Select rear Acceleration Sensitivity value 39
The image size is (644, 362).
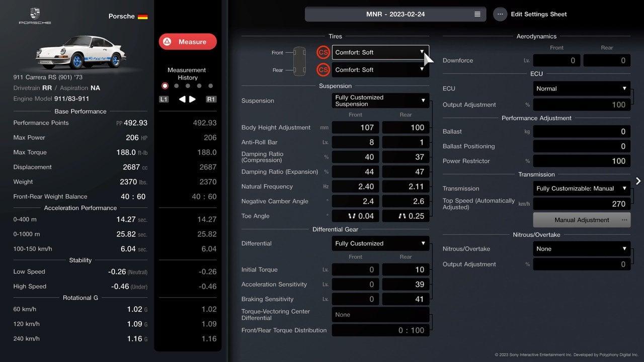pos(406,285)
